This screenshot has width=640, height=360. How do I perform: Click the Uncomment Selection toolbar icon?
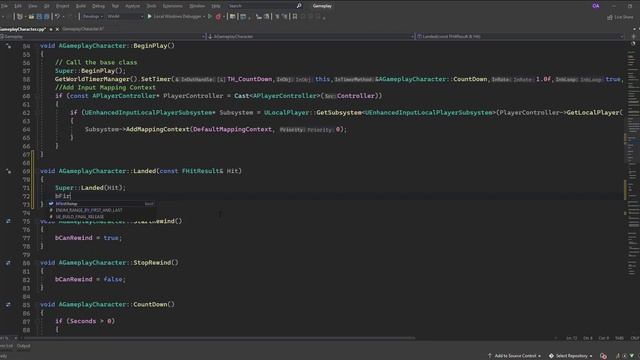pyautogui.click(x=284, y=17)
